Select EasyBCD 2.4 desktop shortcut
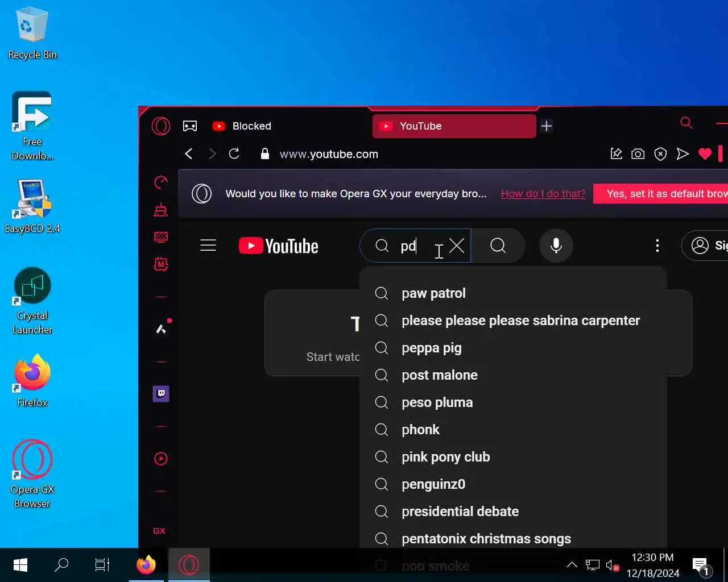The height and width of the screenshot is (582, 728). [x=32, y=206]
